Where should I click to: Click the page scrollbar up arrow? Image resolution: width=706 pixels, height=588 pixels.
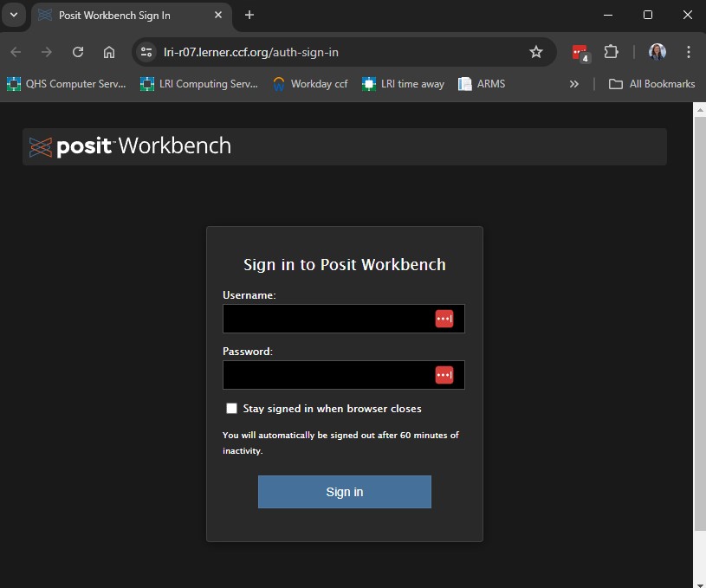point(700,109)
